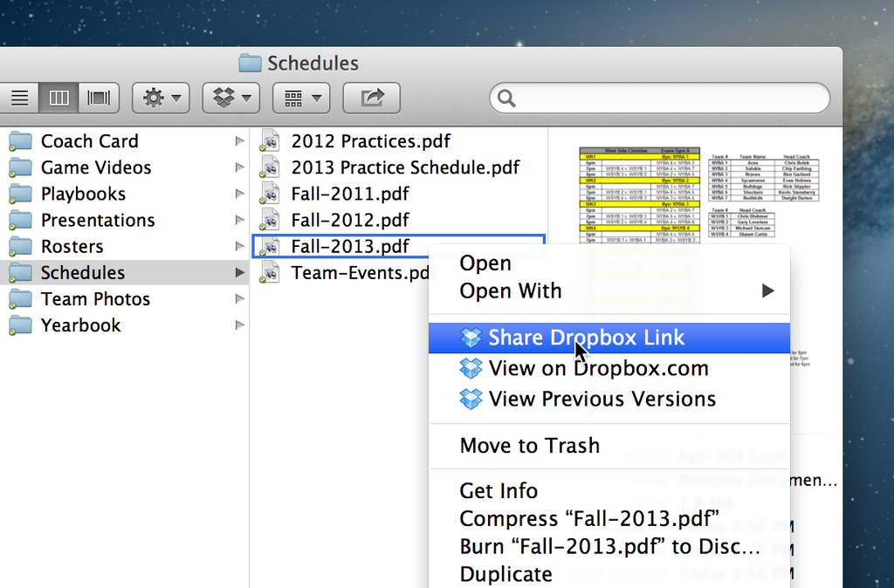Click the Dropbox toolbar icon

pyautogui.click(x=230, y=98)
